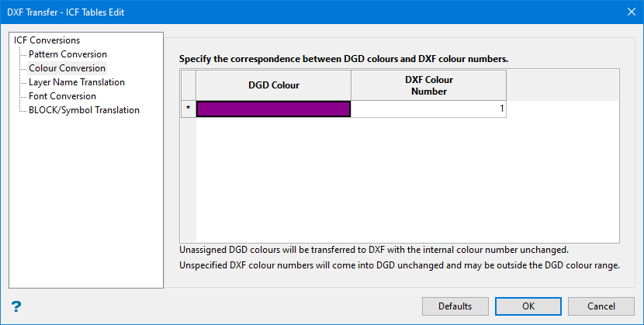Click the DGD Colour column header
Viewport: 644px width, 325px height.
273,85
